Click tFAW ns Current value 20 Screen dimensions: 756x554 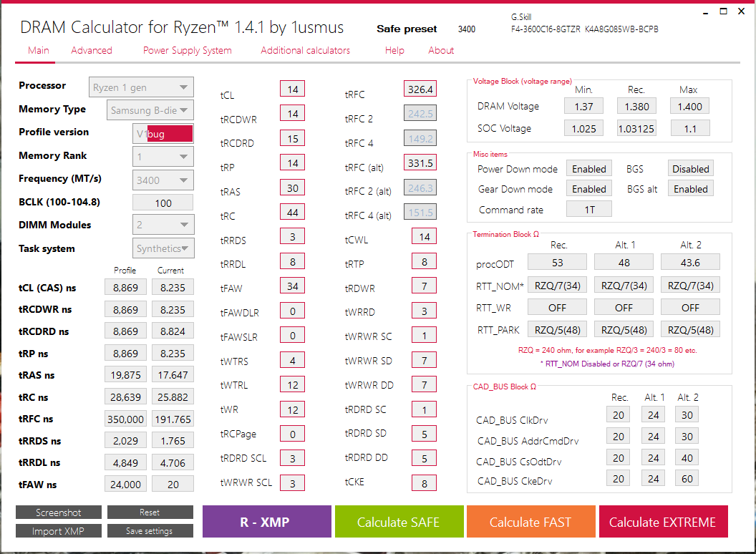pyautogui.click(x=173, y=484)
